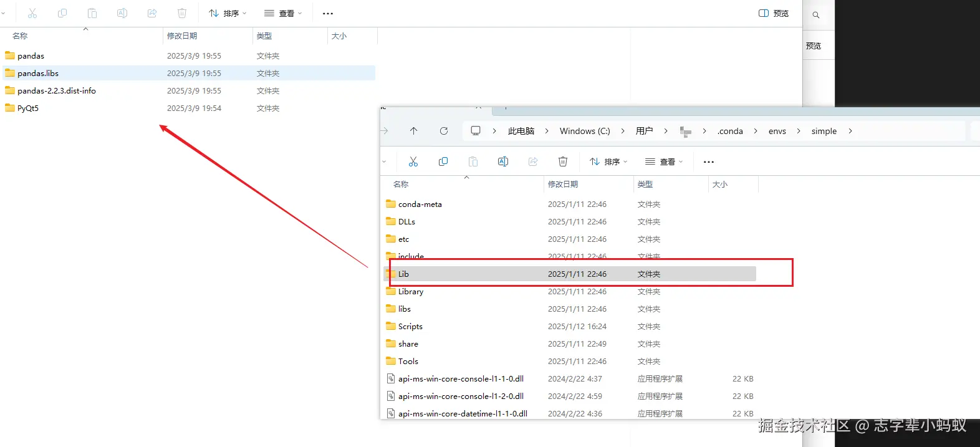
Task: Click Cut scissors icon in front Explorer toolbar
Action: [x=413, y=161]
